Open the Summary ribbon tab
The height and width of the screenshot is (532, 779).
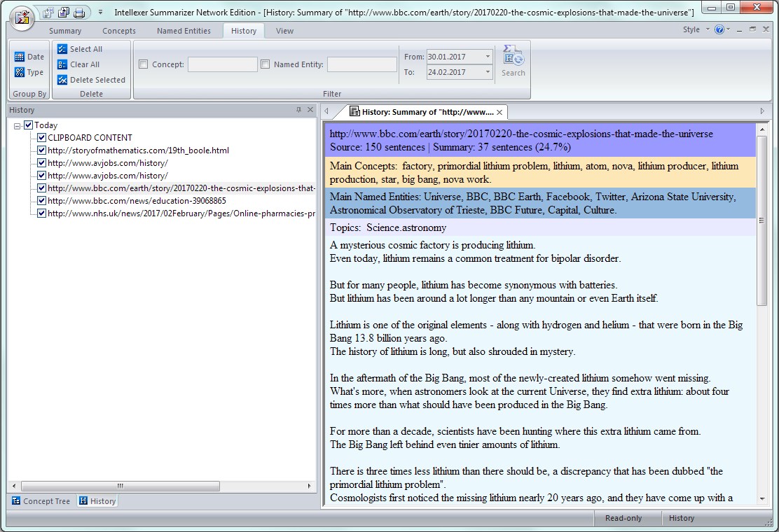click(x=65, y=31)
